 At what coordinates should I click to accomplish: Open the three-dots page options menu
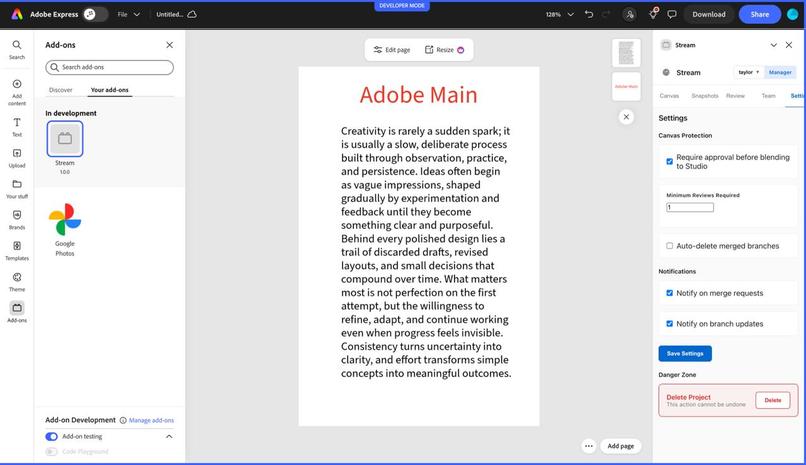[x=589, y=446]
